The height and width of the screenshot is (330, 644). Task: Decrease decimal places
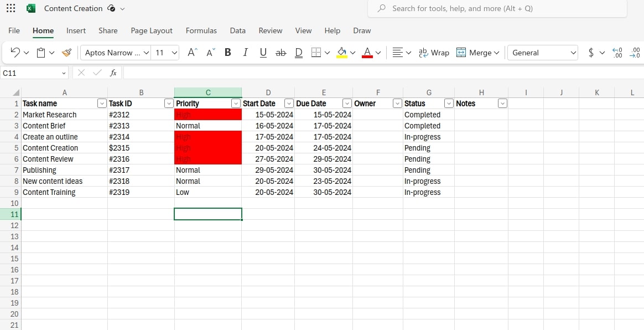coord(635,53)
